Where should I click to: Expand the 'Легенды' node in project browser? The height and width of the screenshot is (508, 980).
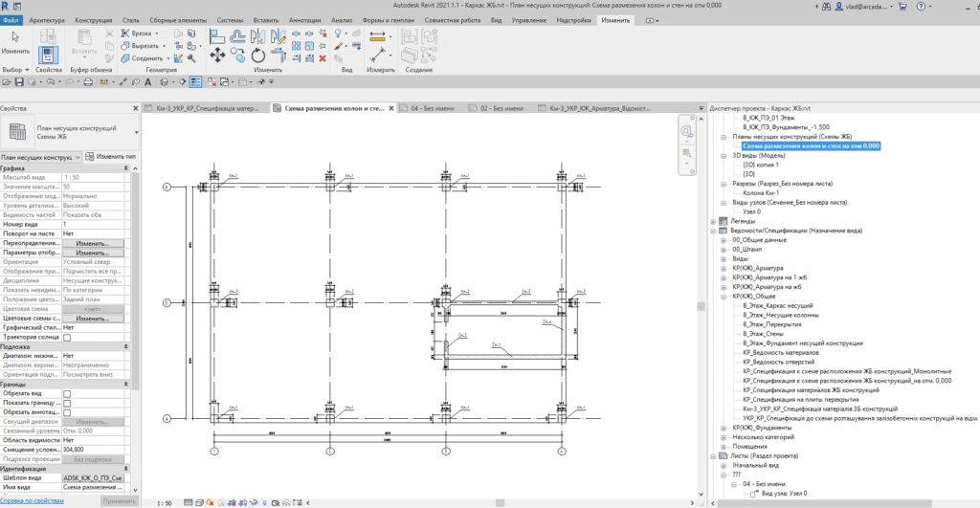pyautogui.click(x=713, y=221)
